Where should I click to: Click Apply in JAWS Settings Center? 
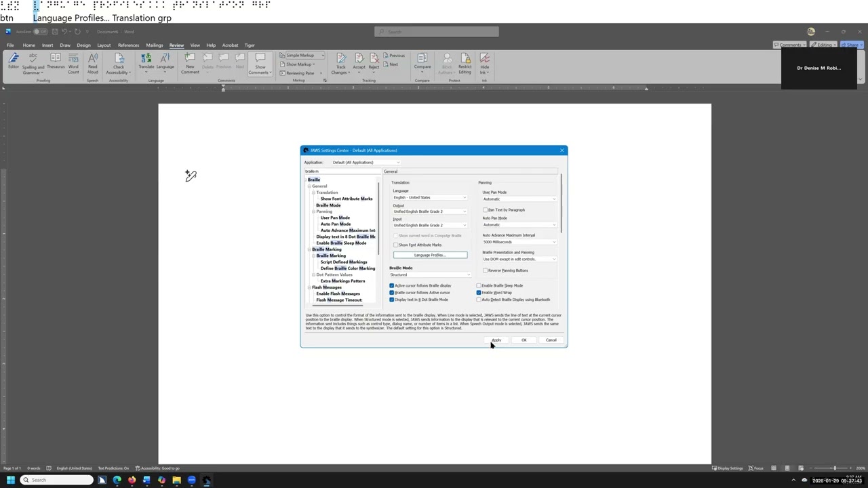496,340
